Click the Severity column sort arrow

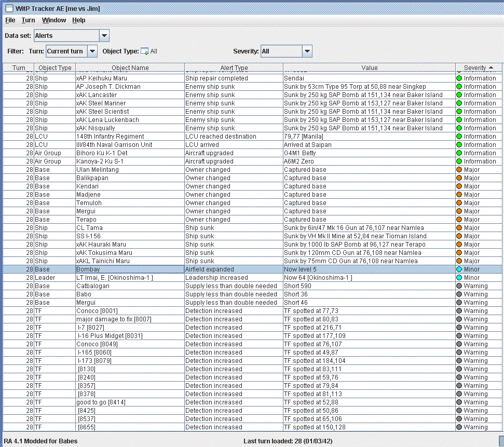(x=491, y=68)
